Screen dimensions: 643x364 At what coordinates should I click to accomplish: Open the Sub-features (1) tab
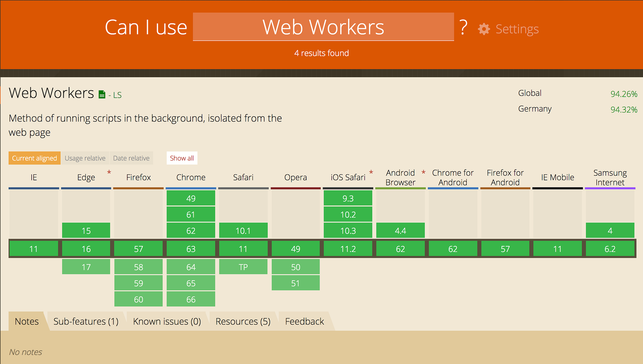tap(86, 321)
